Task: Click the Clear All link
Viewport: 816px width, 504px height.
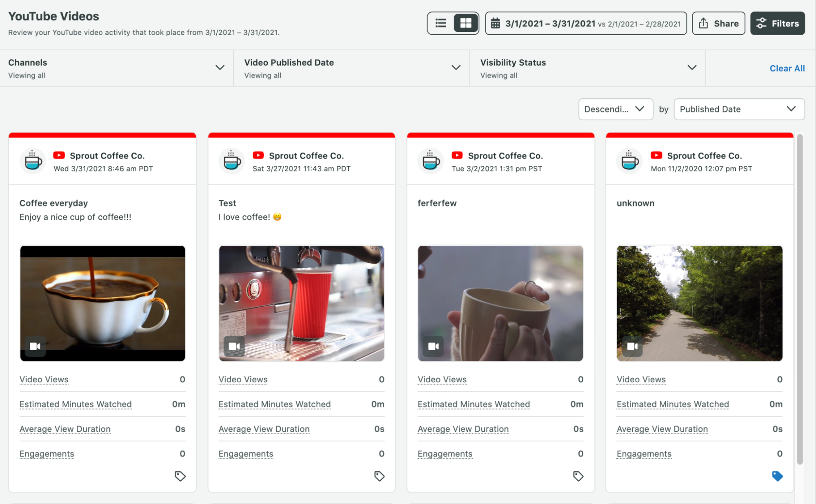Action: coord(787,69)
